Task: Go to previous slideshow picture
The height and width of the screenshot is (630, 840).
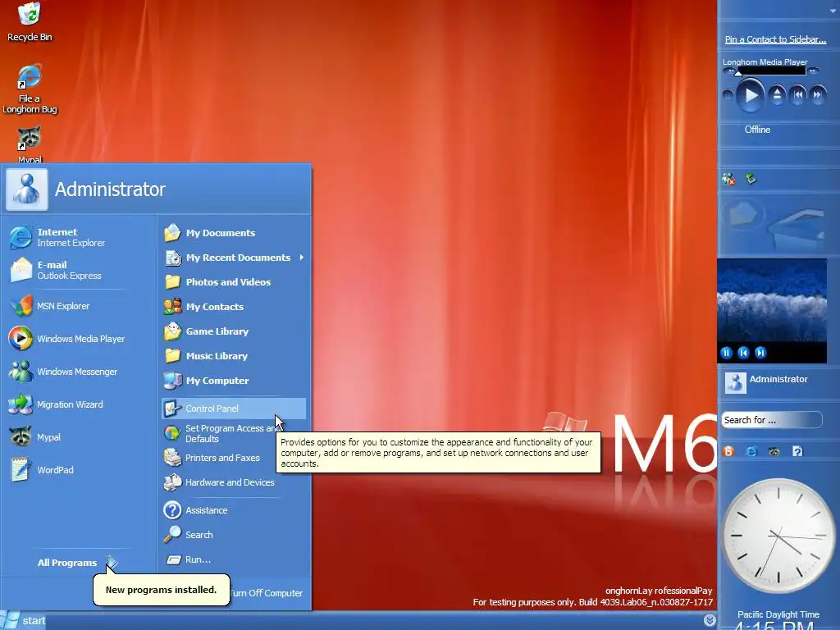Action: [x=743, y=353]
